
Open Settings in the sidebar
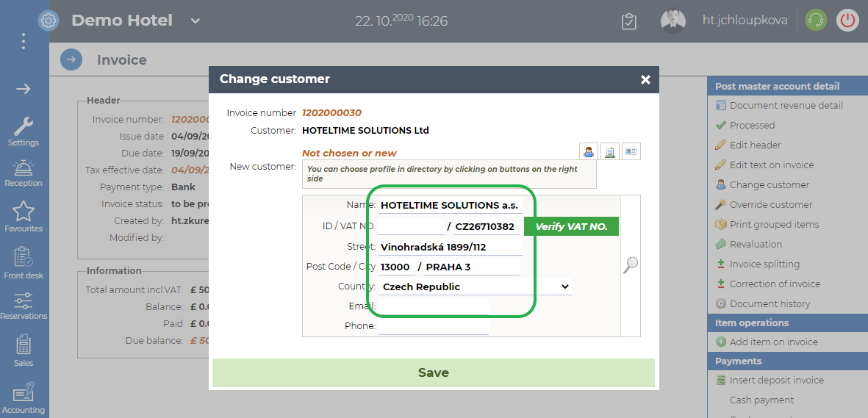pos(24,131)
